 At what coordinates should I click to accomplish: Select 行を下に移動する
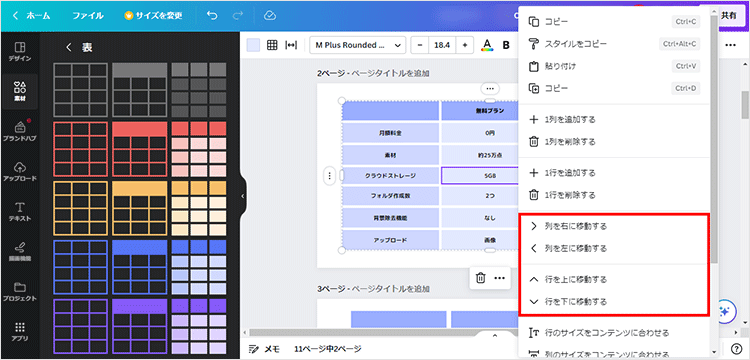614,302
